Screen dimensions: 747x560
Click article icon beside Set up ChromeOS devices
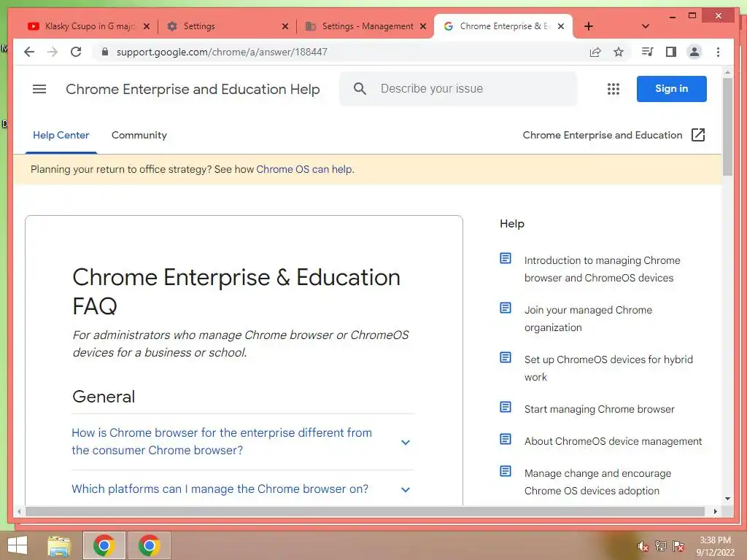[506, 357]
